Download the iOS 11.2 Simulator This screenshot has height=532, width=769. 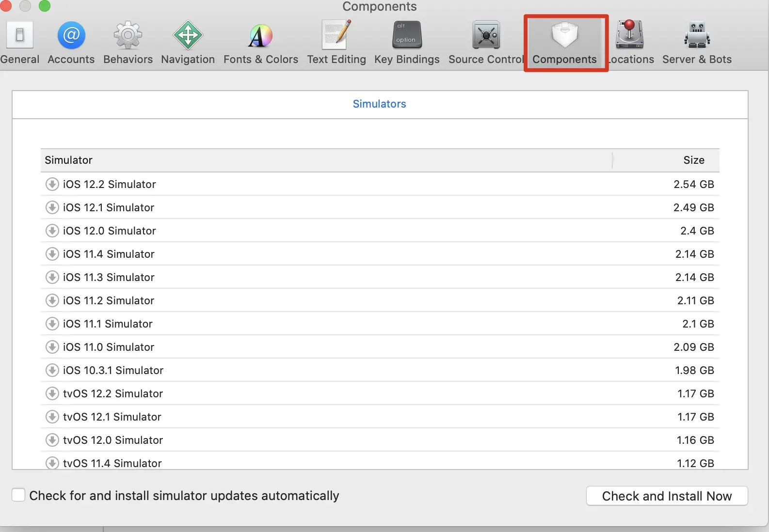pos(52,300)
